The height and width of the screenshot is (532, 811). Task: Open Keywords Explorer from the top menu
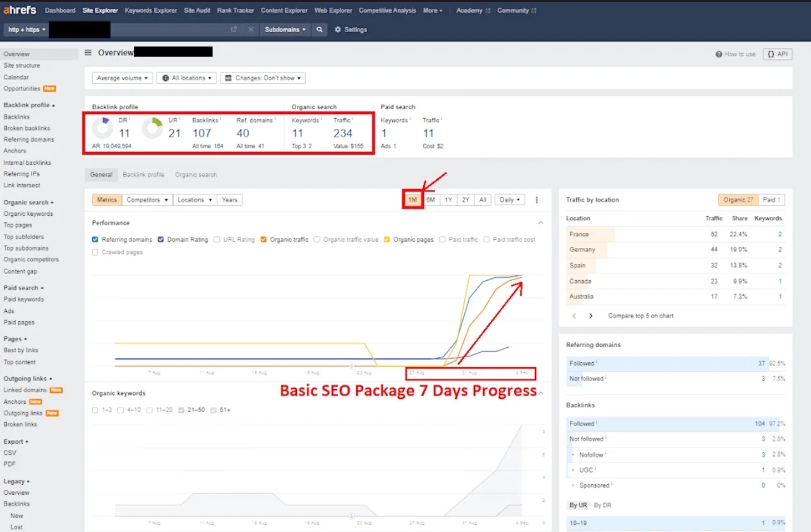[x=150, y=9]
